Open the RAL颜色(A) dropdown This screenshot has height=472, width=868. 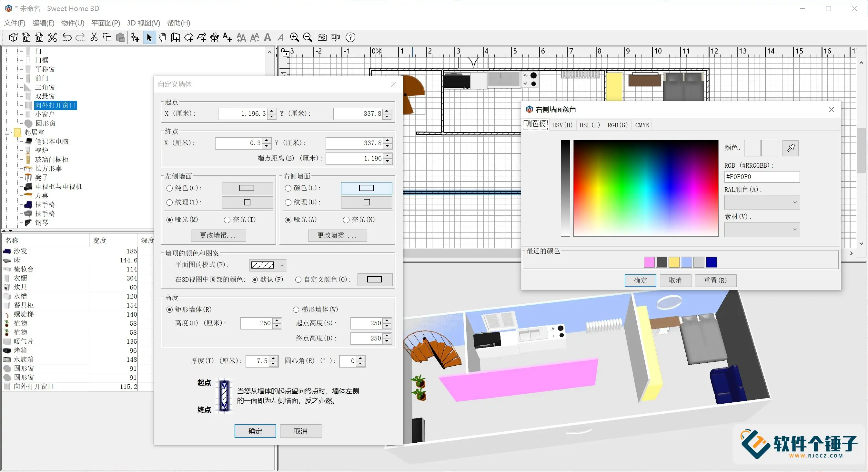[762, 202]
